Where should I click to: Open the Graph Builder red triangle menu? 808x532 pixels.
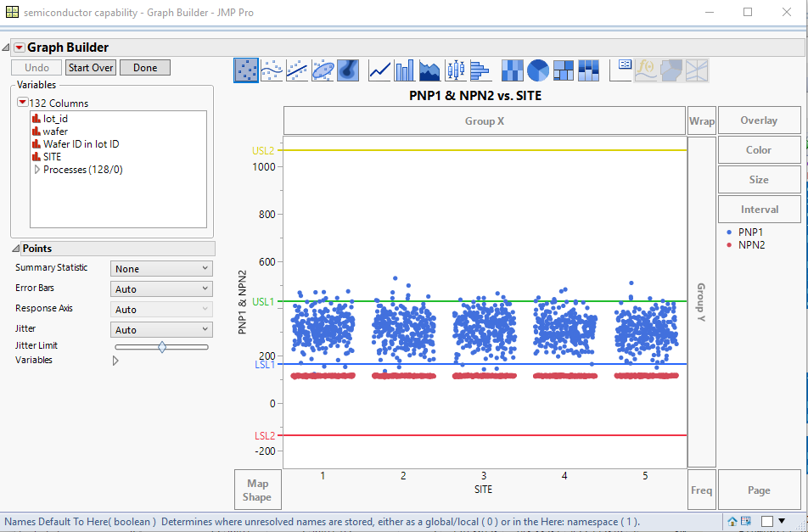20,48
